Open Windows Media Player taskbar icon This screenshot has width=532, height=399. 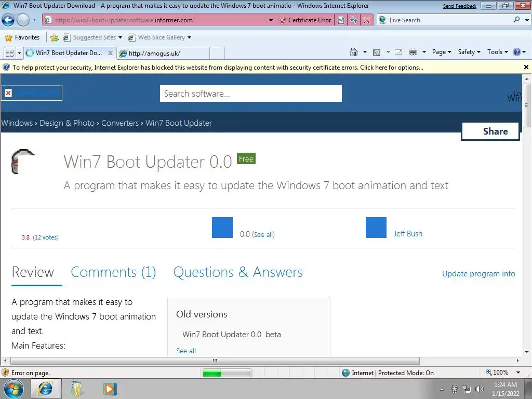110,389
